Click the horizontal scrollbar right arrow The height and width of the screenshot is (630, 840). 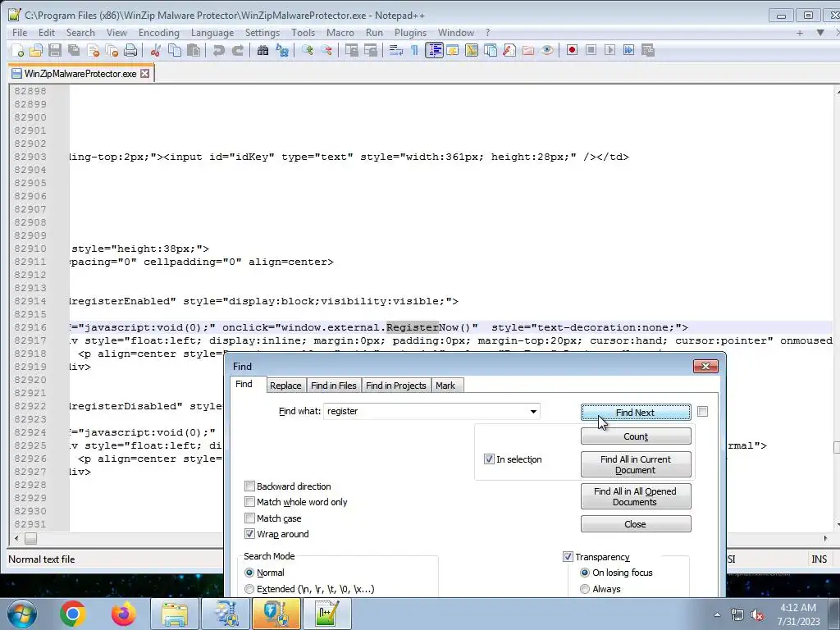point(825,538)
